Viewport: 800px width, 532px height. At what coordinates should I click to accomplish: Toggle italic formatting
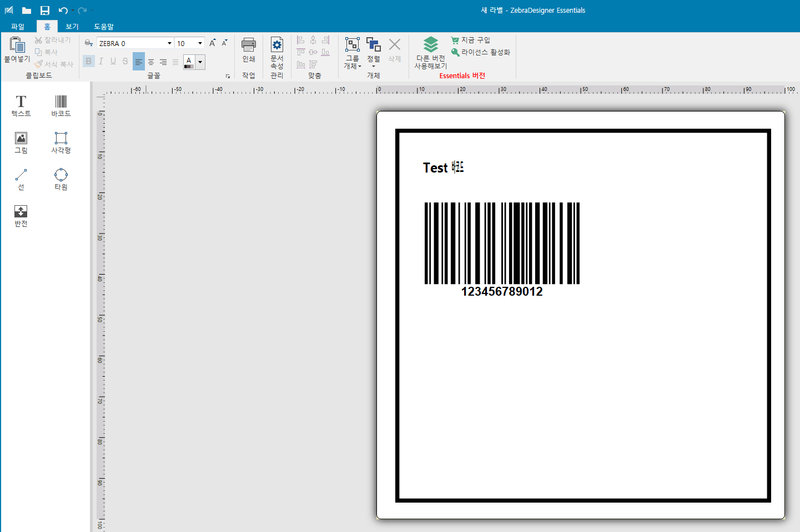coord(101,62)
